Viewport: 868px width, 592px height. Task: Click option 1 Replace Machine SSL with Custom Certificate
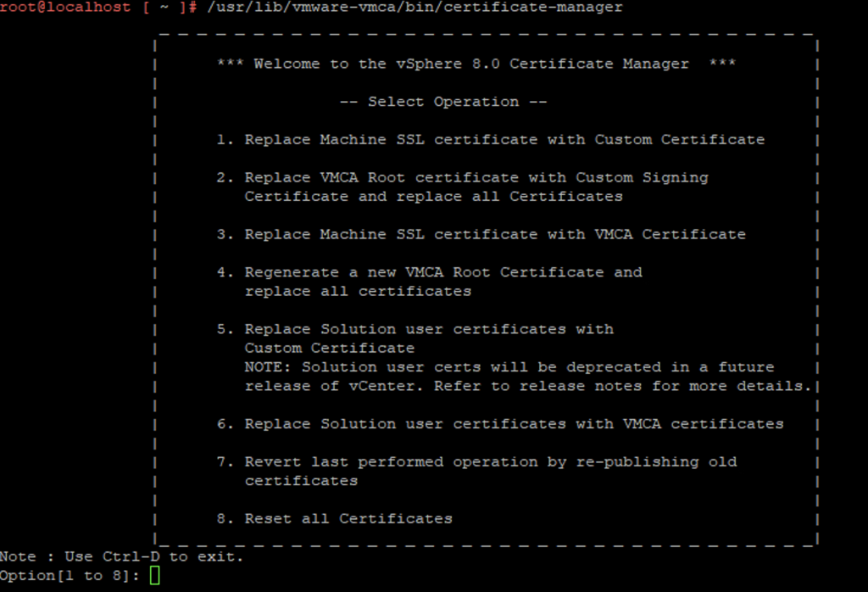click(491, 140)
